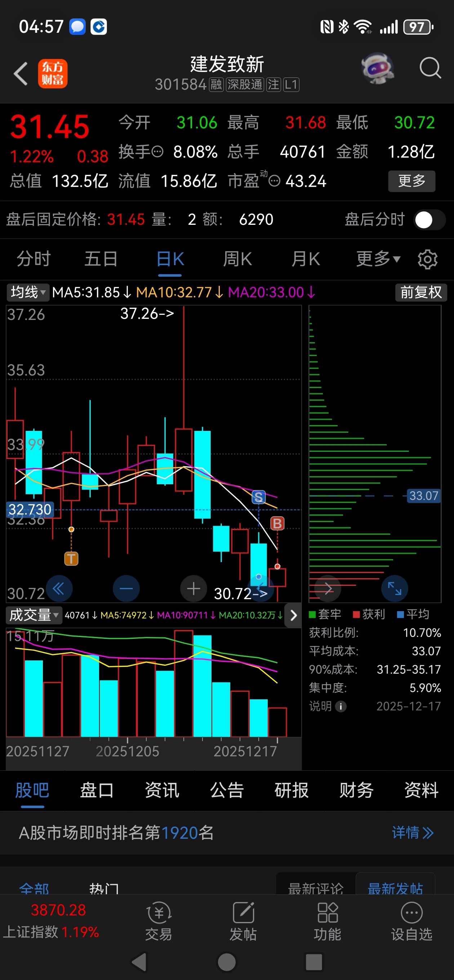Tap the 换手 info circle icon
Viewport: 454px width, 980px height.
click(157, 152)
